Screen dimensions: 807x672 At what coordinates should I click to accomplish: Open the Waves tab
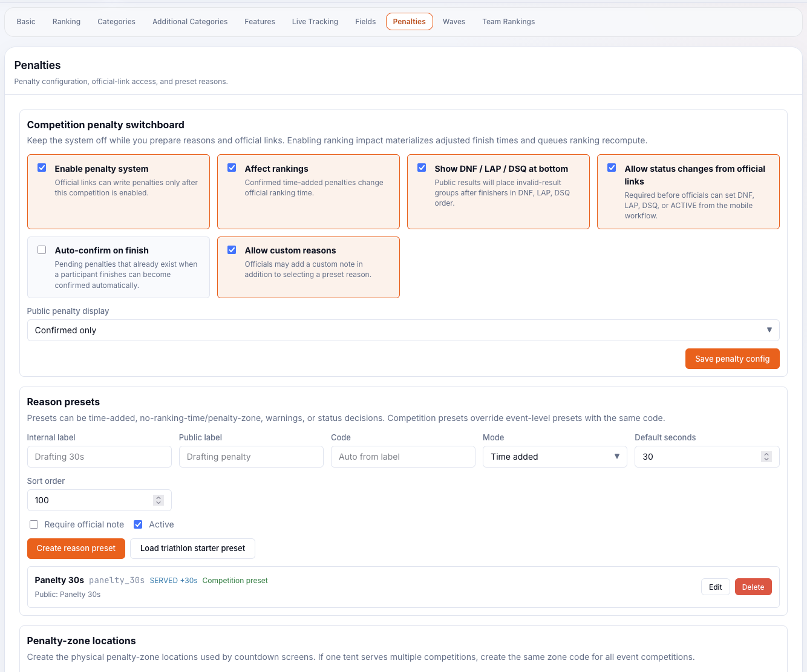[454, 22]
